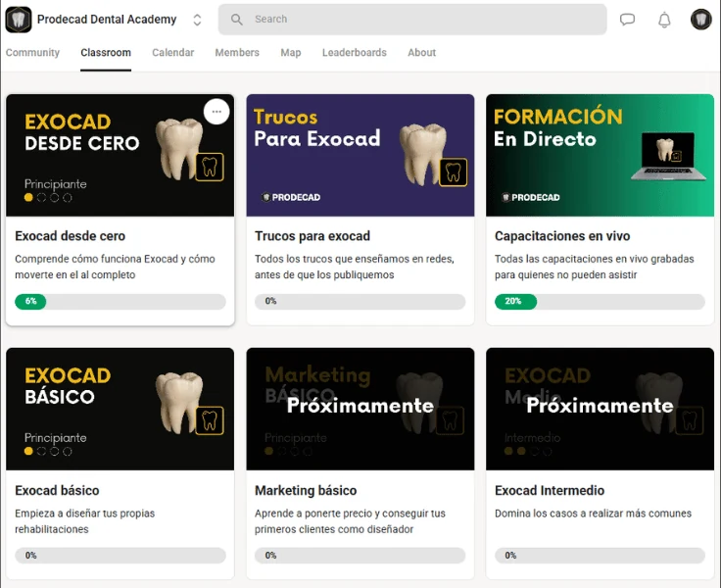Open the Calendar tab
Screen dimensions: 721x588
(172, 53)
